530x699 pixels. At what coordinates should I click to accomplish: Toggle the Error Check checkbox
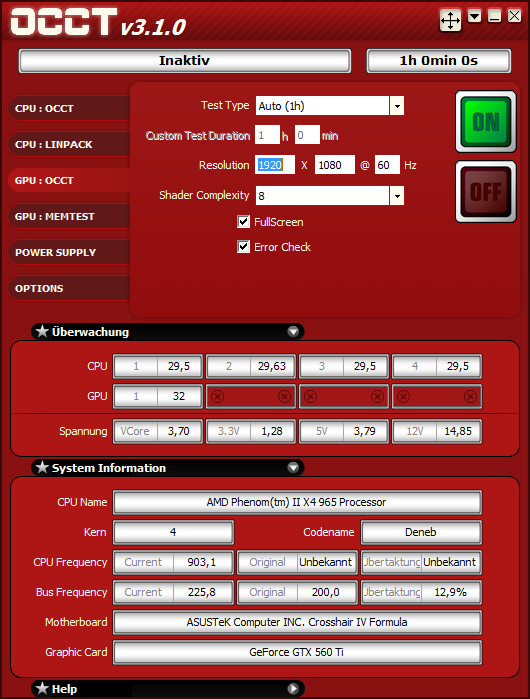[243, 247]
